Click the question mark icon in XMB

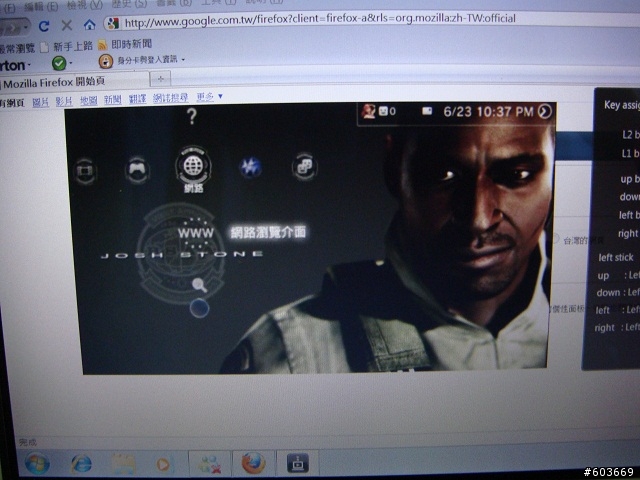191,116
